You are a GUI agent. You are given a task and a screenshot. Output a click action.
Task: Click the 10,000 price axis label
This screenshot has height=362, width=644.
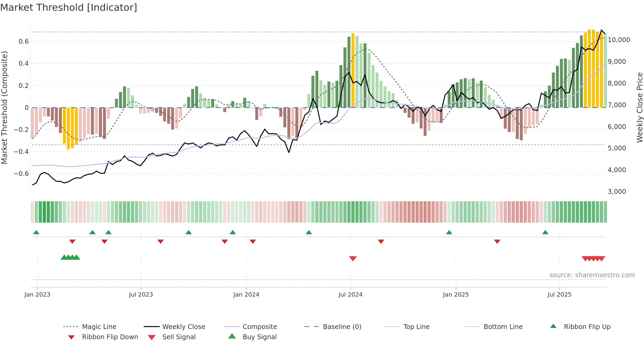(619, 40)
